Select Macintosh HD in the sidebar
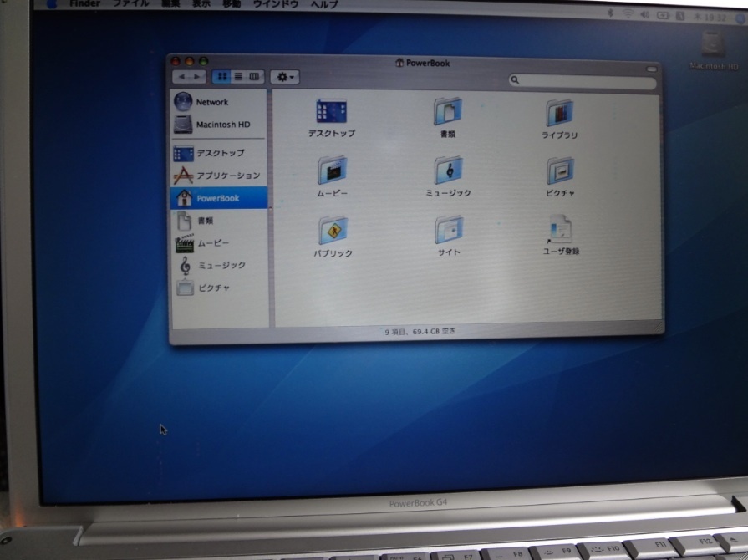The width and height of the screenshot is (748, 560). (x=218, y=125)
